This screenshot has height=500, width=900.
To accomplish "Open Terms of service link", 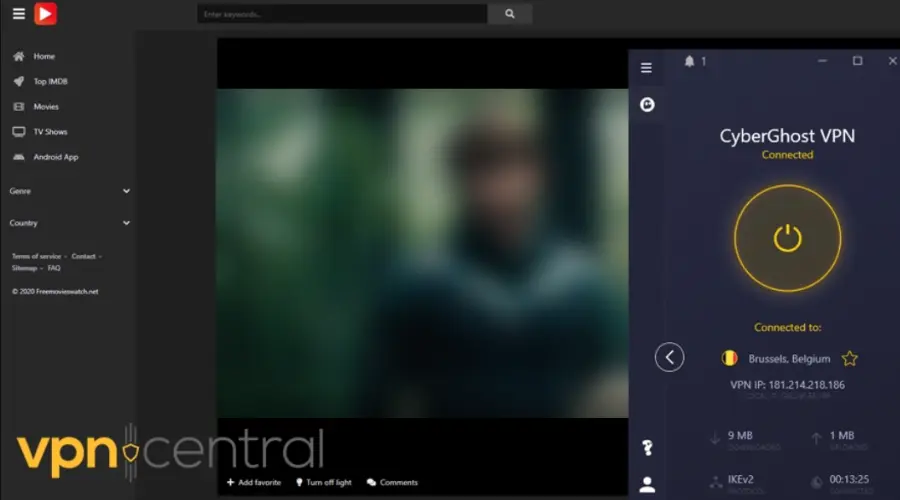I will click(36, 257).
